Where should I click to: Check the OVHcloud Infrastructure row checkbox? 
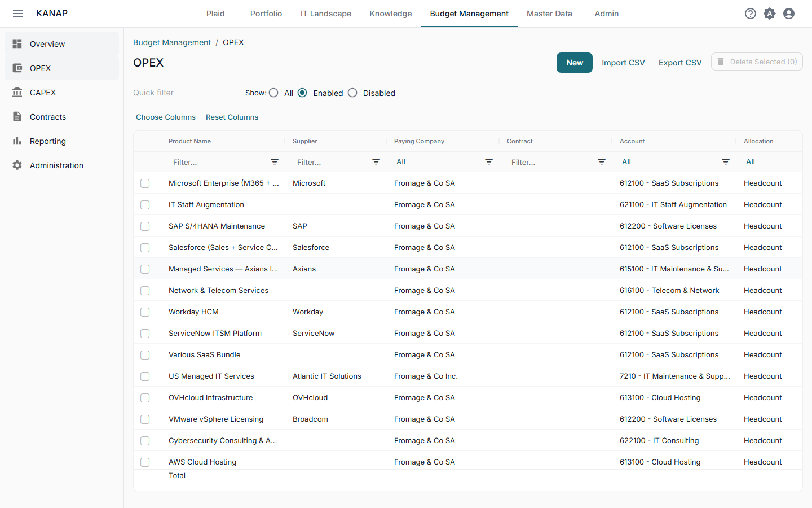coord(145,398)
